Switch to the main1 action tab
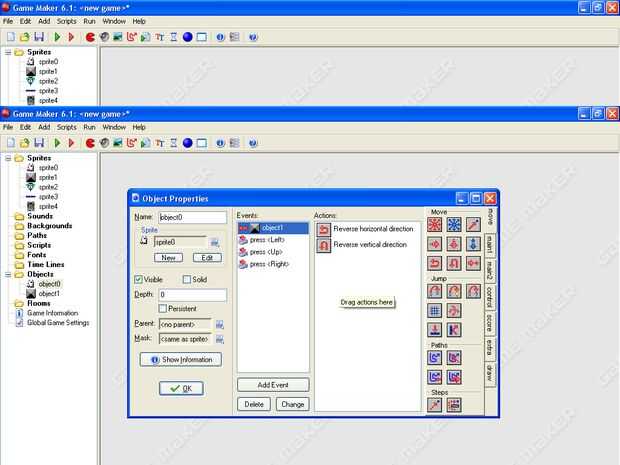620x465 pixels. pos(490,244)
